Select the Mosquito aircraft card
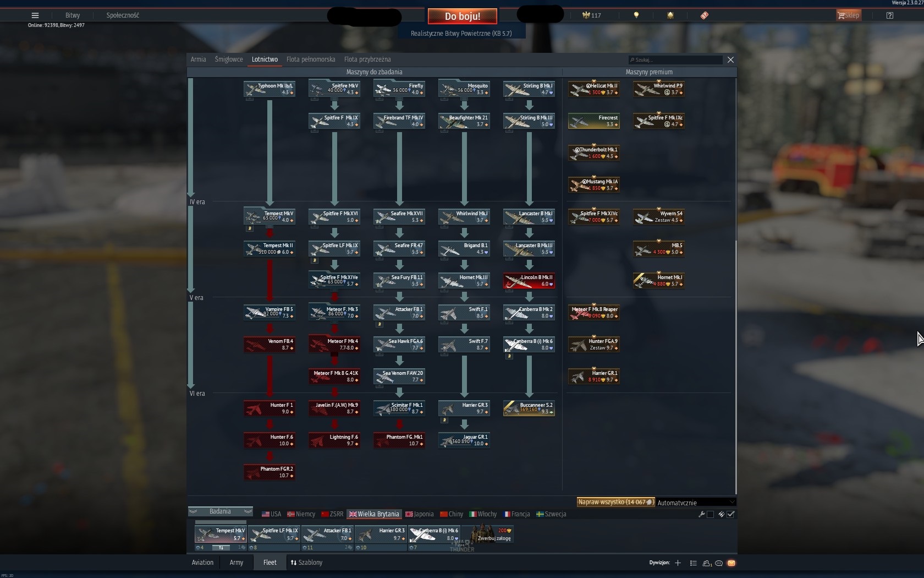This screenshot has height=578, width=924. pos(464,89)
